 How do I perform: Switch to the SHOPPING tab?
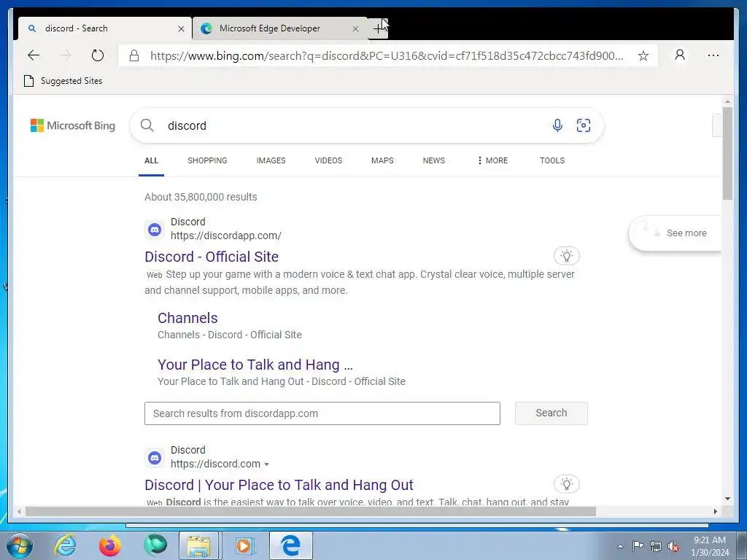(x=207, y=160)
